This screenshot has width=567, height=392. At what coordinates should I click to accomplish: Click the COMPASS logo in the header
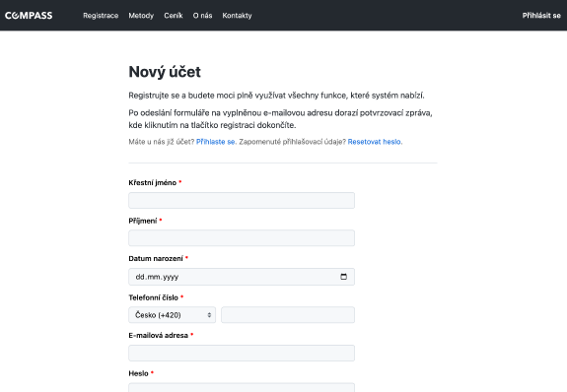[29, 16]
